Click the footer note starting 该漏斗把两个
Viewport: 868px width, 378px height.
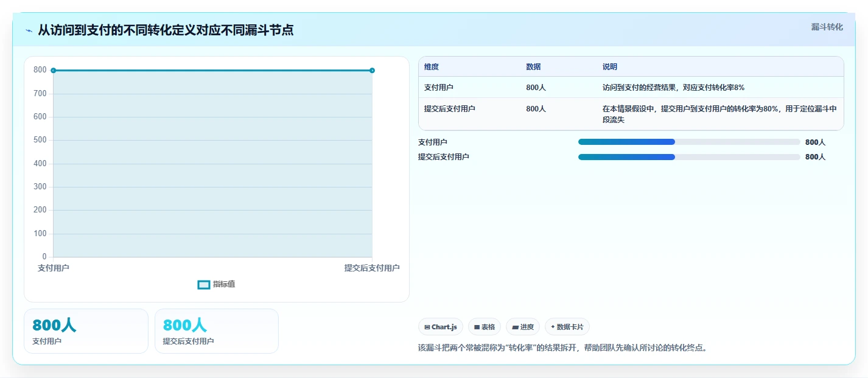tap(562, 348)
